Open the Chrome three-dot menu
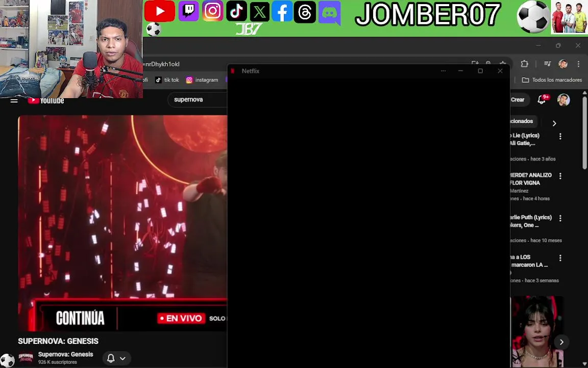The width and height of the screenshot is (588, 368). tap(579, 64)
